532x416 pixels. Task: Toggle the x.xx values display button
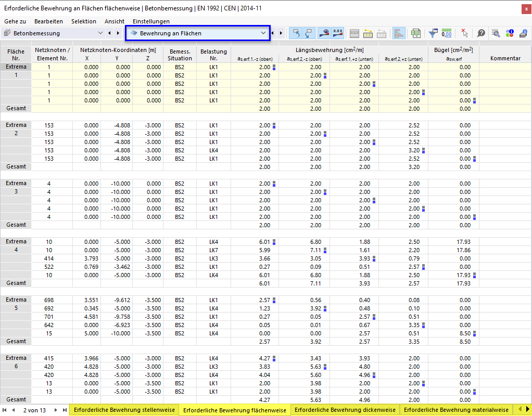(x=338, y=33)
